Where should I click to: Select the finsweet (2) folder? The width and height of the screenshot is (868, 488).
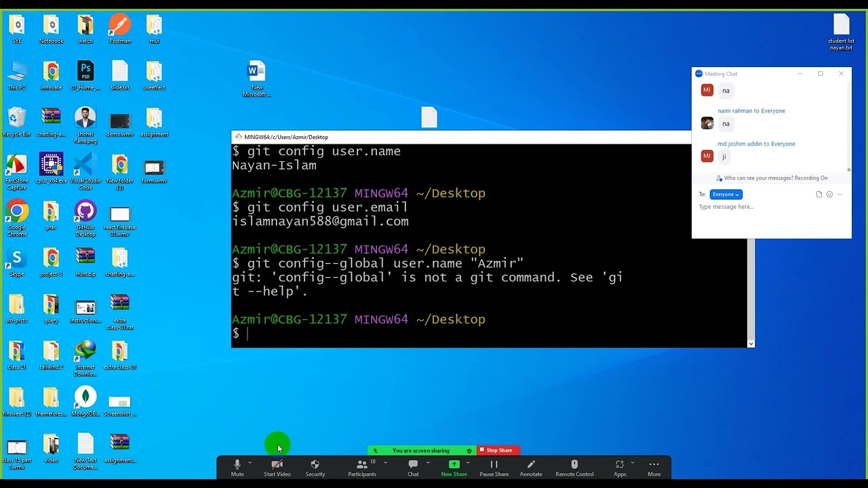tap(17, 403)
